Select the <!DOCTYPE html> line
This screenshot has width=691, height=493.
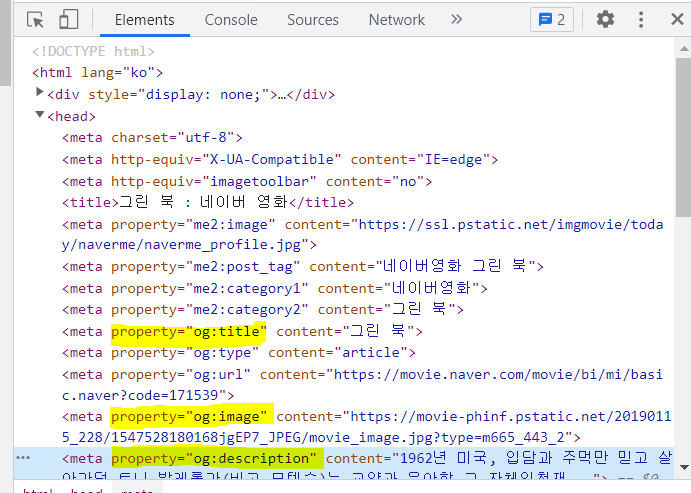(93, 52)
